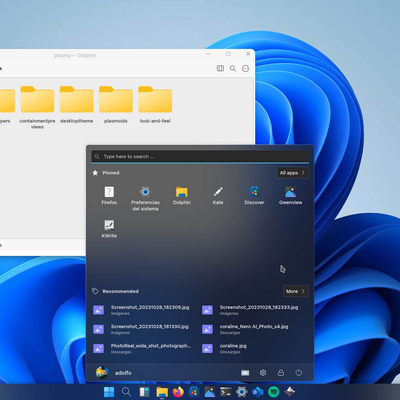
Task: Open the widgets/task view taskbar icon
Action: (x=144, y=392)
